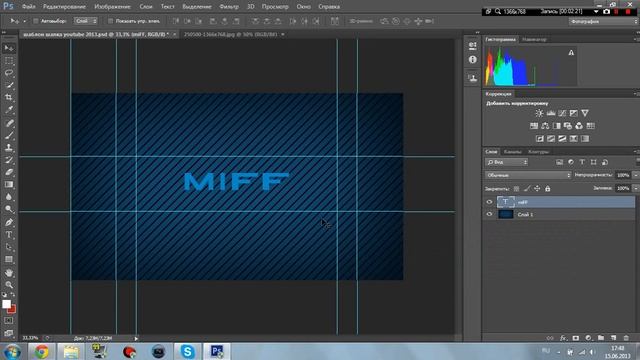Open the Move tool preset picker arrow
640x360 pixels.
coord(24,21)
